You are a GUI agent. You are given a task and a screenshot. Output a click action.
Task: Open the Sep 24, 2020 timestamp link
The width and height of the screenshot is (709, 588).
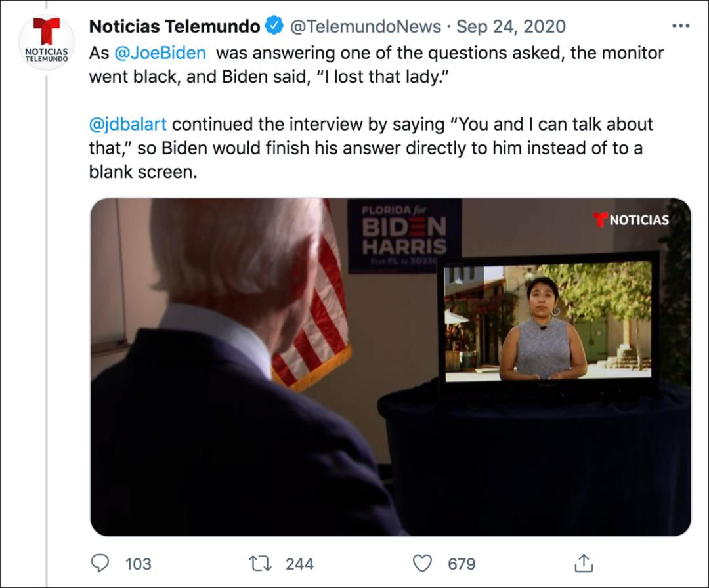point(511,26)
